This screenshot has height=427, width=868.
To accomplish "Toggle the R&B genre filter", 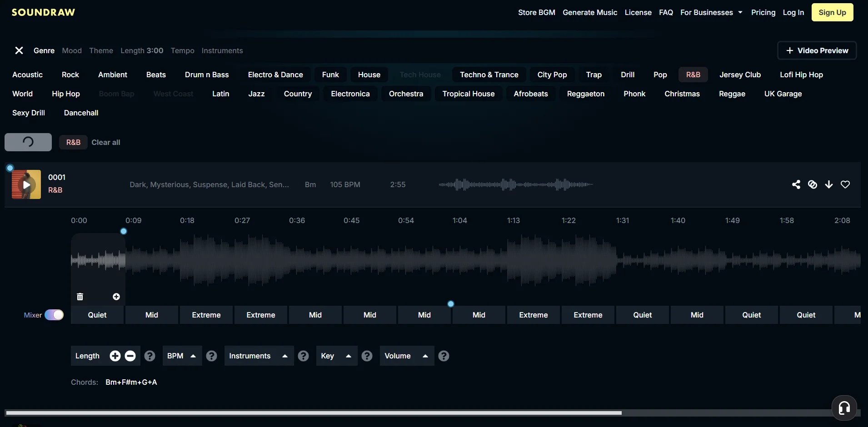I will pos(693,74).
